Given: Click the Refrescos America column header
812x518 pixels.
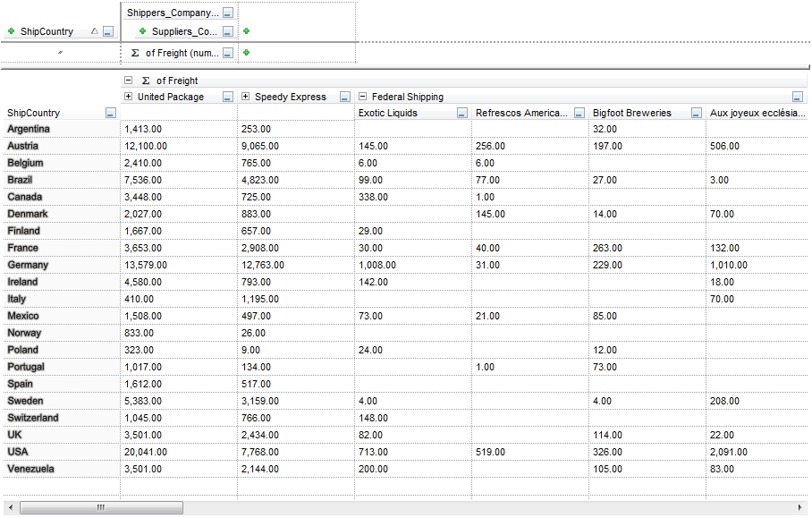Looking at the screenshot, I should click(520, 113).
